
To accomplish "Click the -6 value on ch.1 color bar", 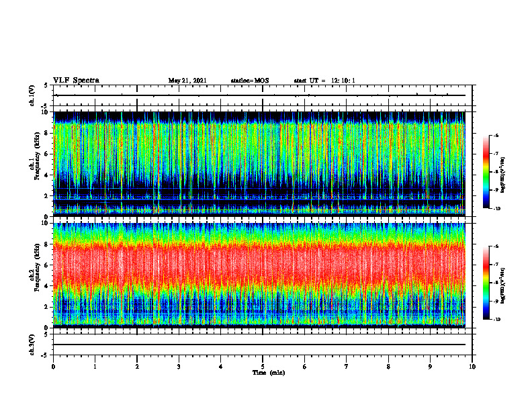I will [x=496, y=135].
